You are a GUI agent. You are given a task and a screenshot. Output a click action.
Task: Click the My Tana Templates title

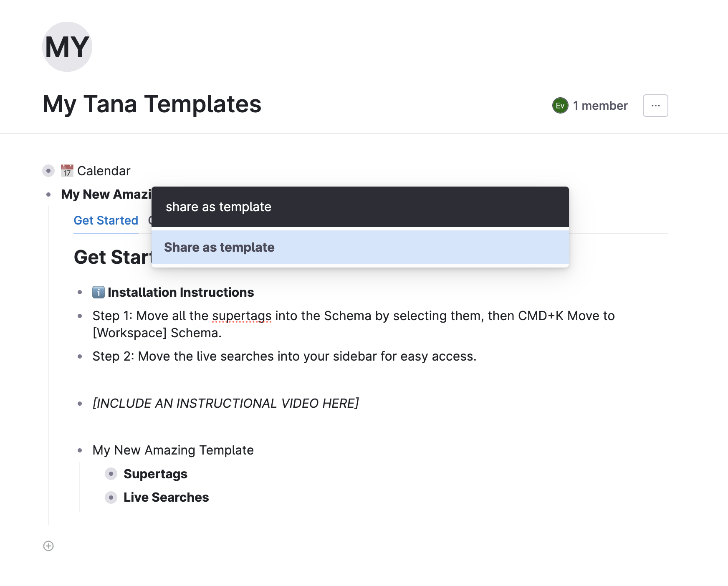(x=152, y=104)
